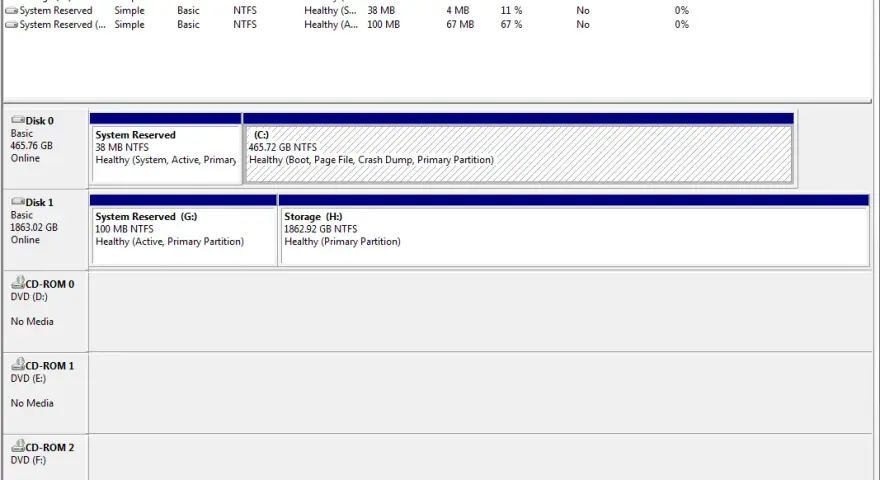This screenshot has height=480, width=880.
Task: Click 'Basic' label under Disk 1
Action: (21, 215)
